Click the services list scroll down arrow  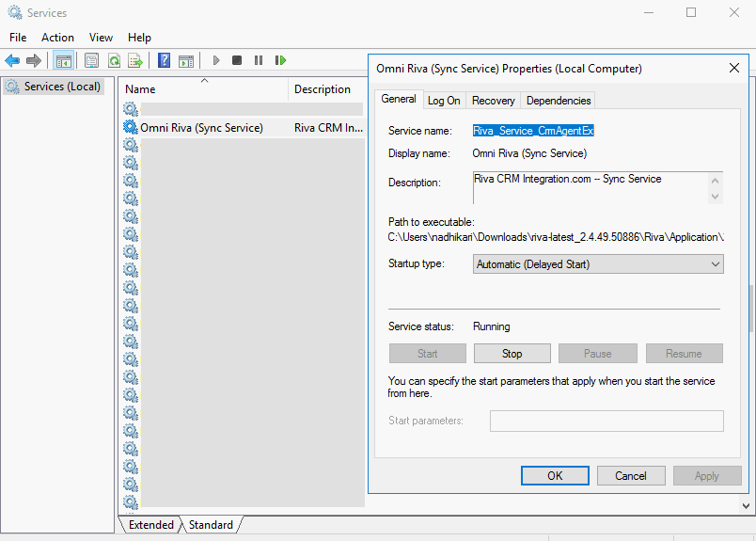[746, 506]
